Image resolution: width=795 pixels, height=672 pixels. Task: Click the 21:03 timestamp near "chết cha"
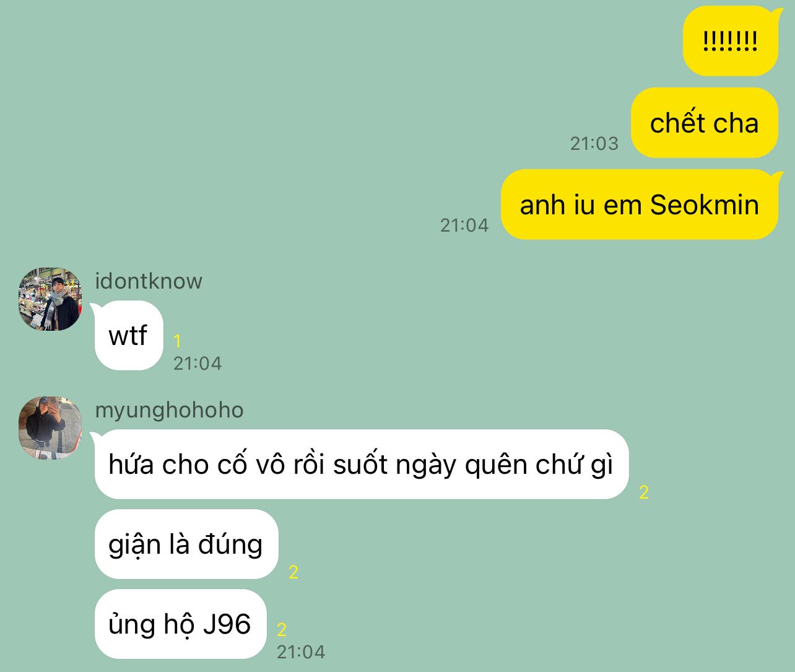594,144
